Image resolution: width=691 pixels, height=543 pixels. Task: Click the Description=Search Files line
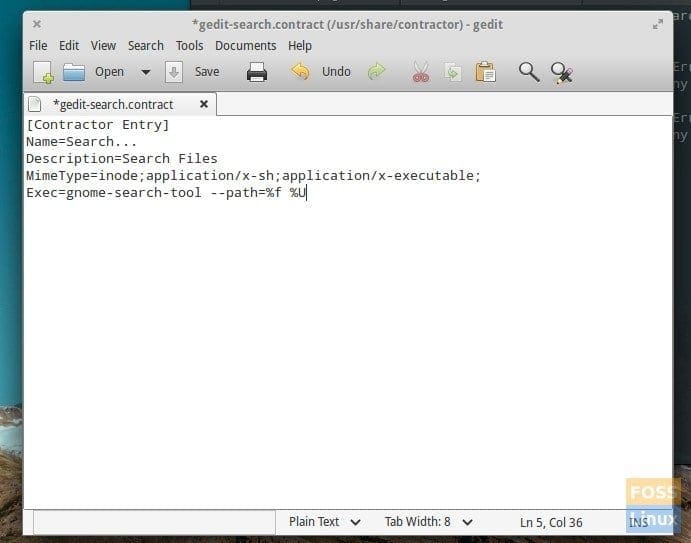122,159
